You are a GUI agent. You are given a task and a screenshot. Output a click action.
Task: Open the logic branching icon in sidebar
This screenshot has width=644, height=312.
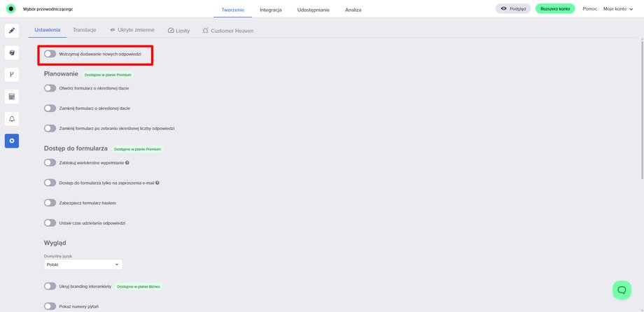(x=12, y=74)
